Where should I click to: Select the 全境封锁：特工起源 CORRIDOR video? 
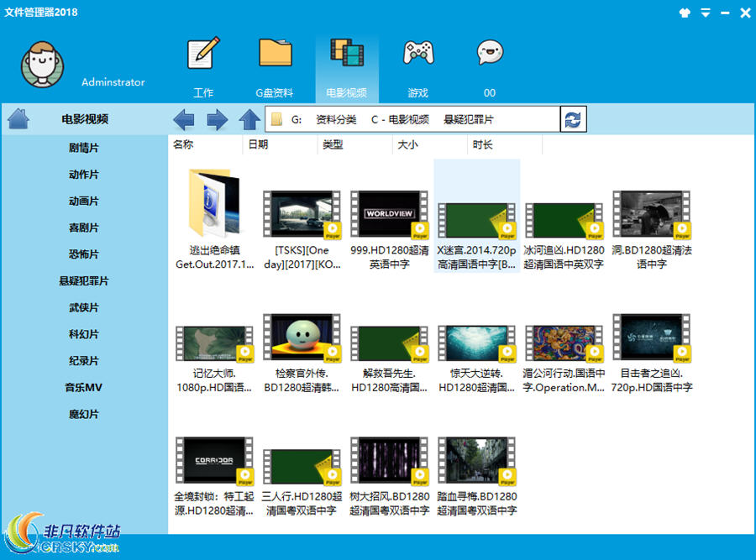tap(214, 477)
